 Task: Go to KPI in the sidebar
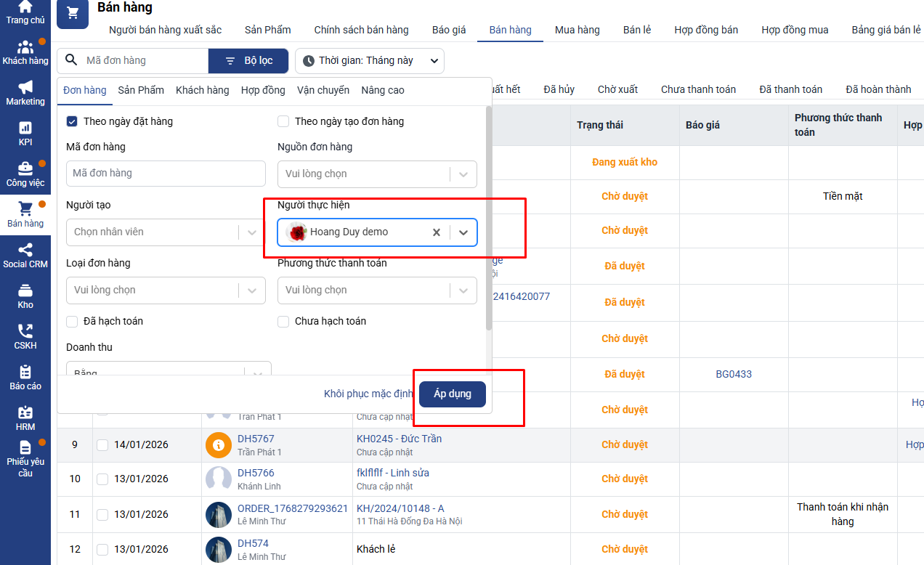tap(25, 134)
